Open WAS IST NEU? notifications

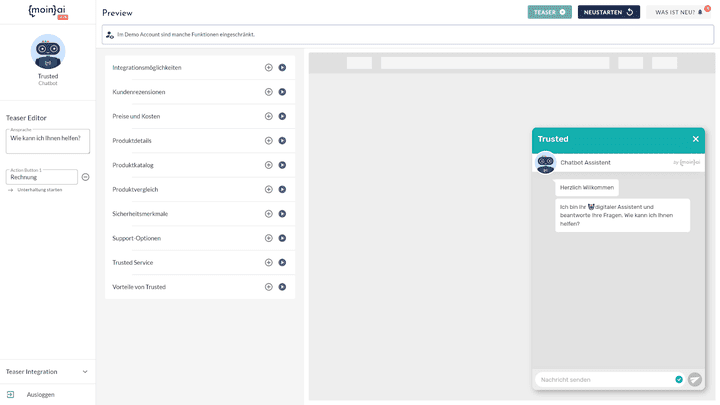pyautogui.click(x=678, y=12)
